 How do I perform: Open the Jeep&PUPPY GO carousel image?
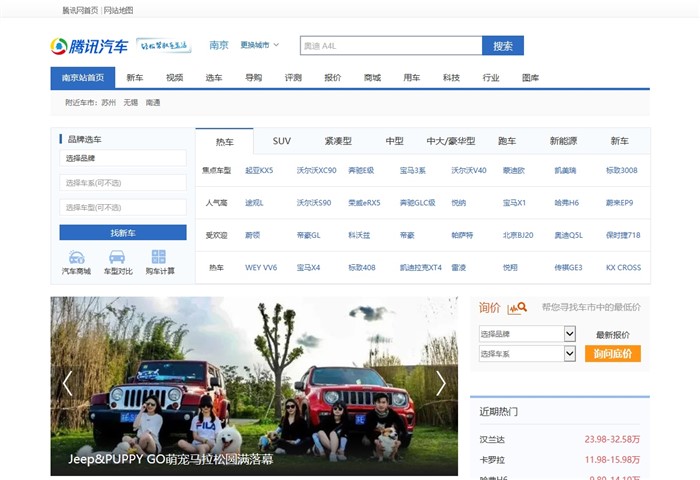coord(254,386)
